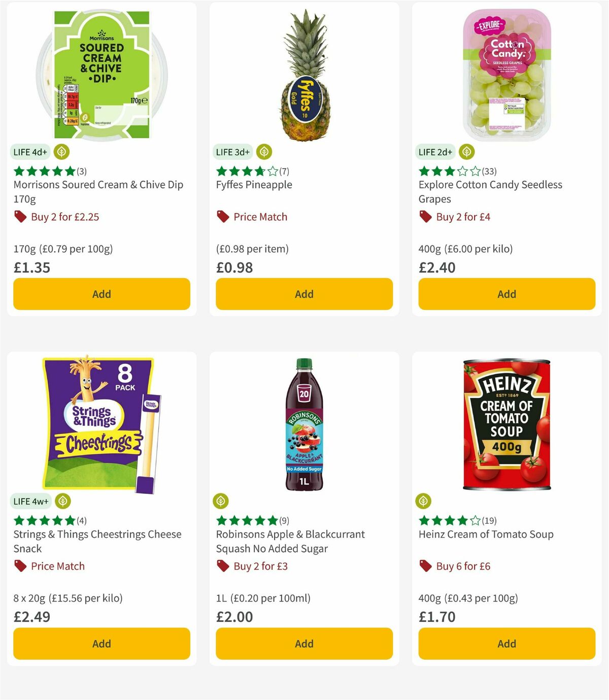Add Heinz Cream of Tomato Soup to basket
Screen dimensions: 609x700
(x=506, y=644)
